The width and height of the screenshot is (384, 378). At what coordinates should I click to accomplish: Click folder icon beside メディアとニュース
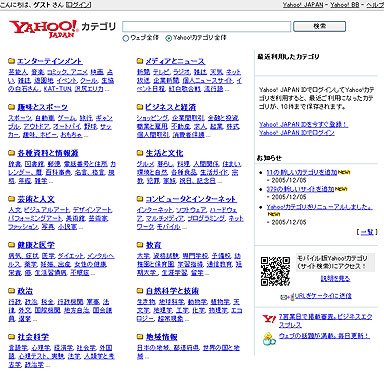[140, 61]
